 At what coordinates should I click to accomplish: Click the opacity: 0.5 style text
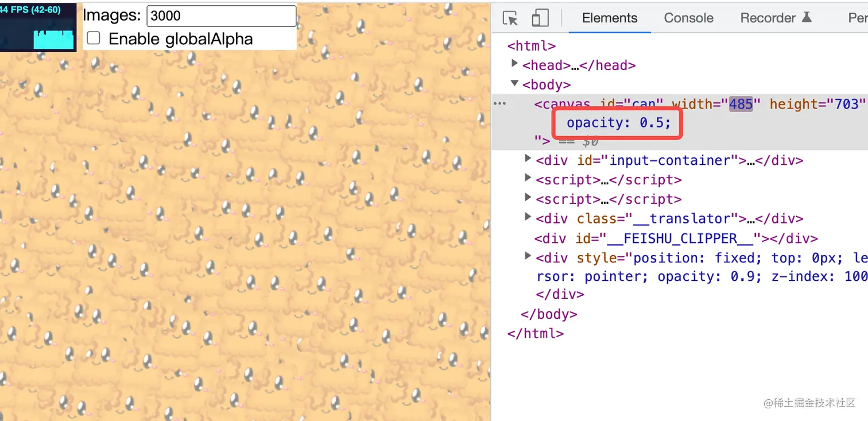(619, 122)
